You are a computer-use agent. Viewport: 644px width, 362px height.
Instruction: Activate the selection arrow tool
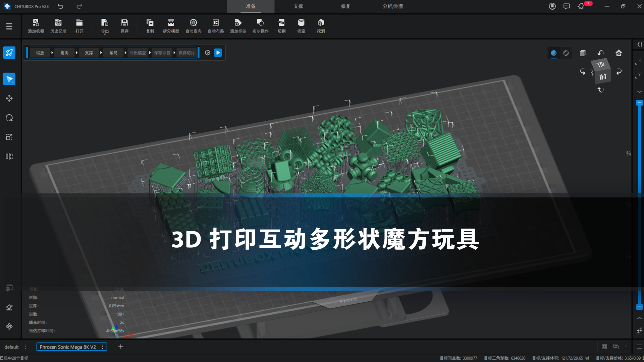click(9, 79)
